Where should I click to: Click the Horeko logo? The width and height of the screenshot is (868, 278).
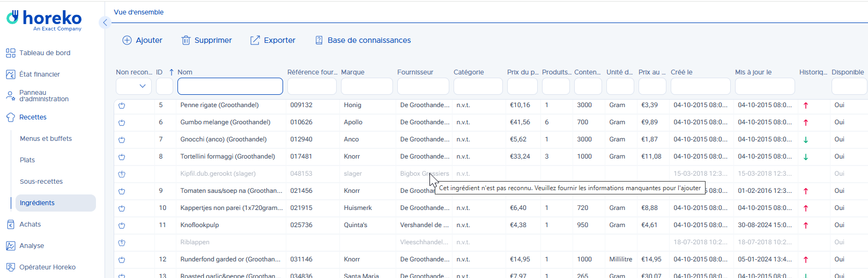(x=44, y=20)
